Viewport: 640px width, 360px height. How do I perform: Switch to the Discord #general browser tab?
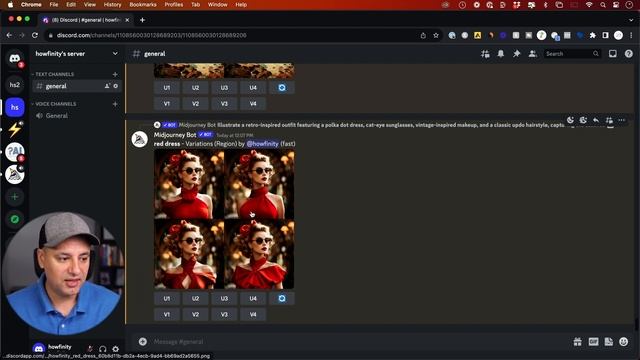(86, 20)
